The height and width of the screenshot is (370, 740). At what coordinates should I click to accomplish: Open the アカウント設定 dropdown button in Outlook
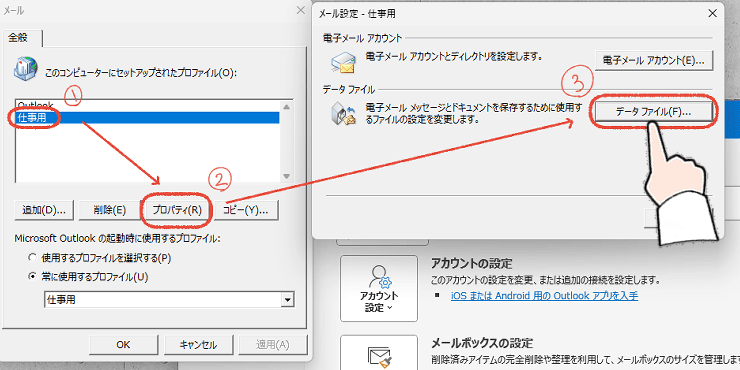click(378, 288)
